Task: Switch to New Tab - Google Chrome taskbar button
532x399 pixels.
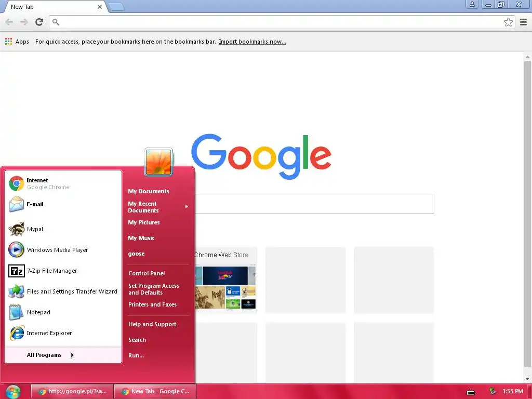Action: pos(155,392)
